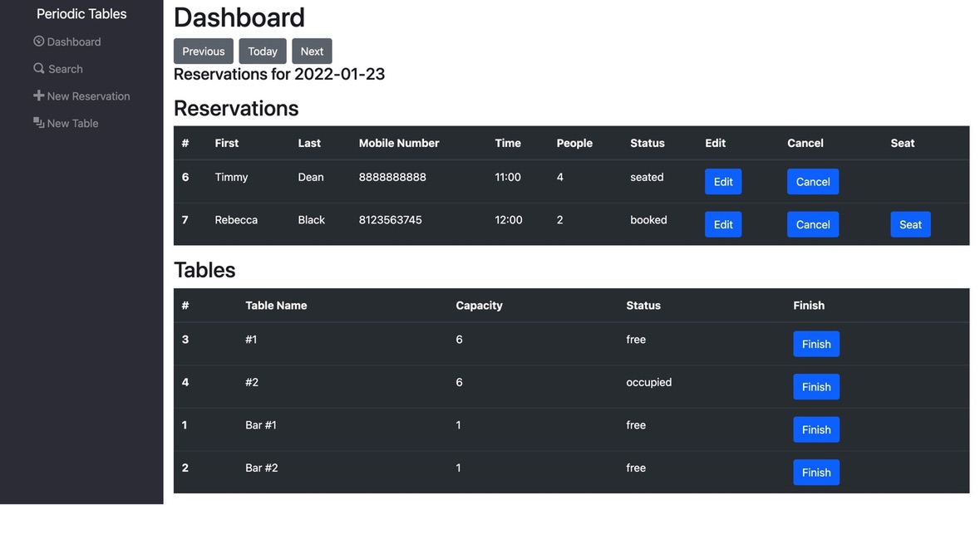
Task: Click the Last column header
Action: 309,143
